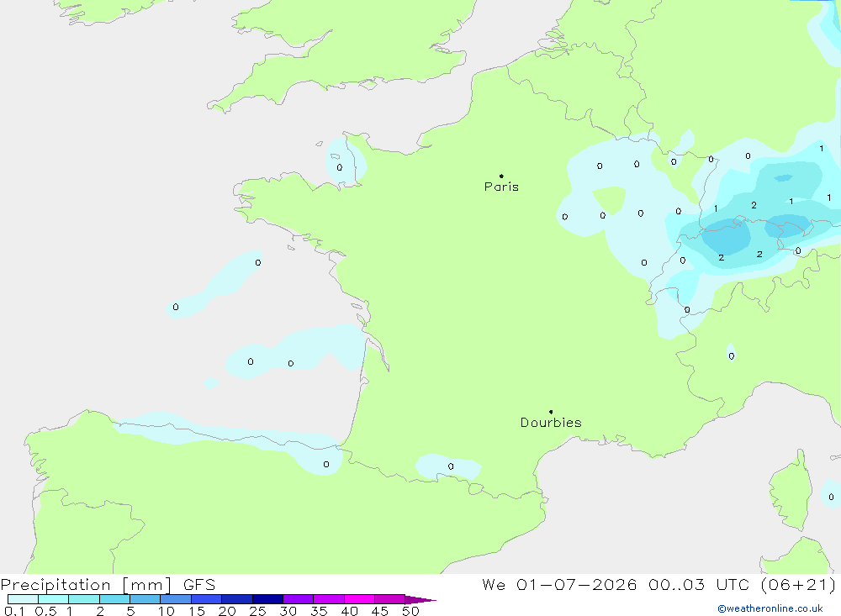
Task: Click the 10–15 mm legend color swatch
Action: (x=176, y=599)
